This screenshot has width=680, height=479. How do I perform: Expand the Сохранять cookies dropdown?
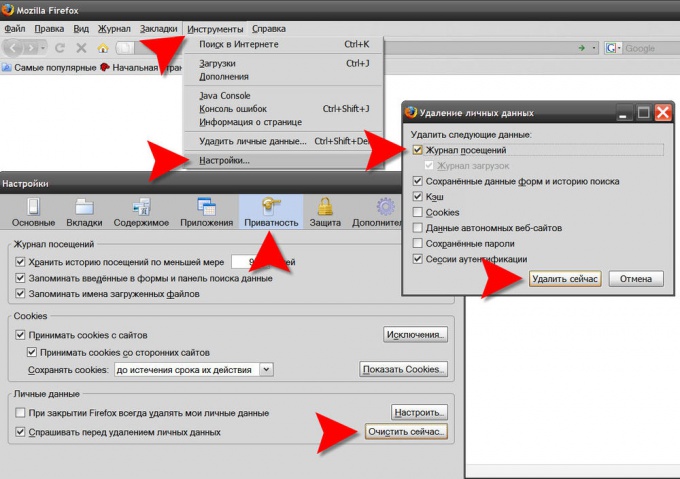[x=266, y=369]
